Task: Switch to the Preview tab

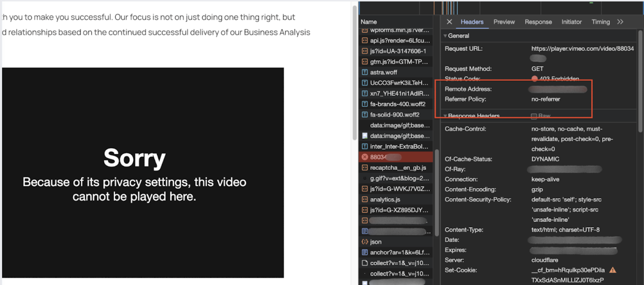Action: pos(504,22)
